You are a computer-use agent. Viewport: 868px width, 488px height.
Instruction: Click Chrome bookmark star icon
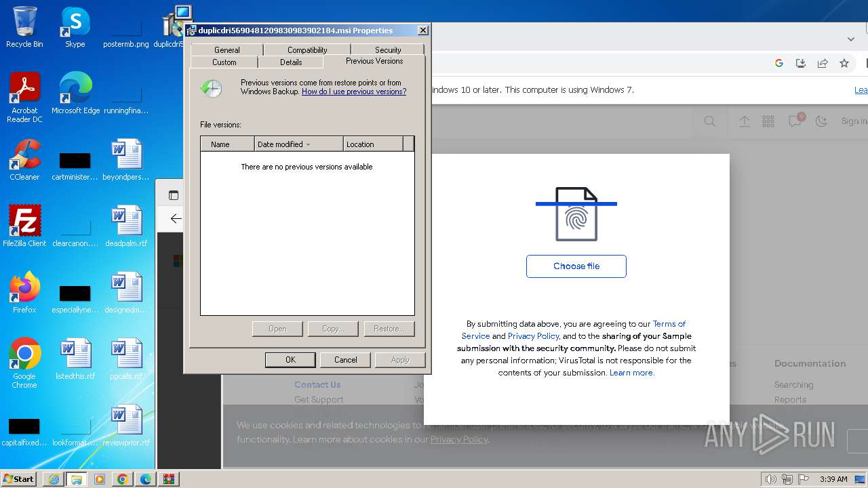(844, 63)
